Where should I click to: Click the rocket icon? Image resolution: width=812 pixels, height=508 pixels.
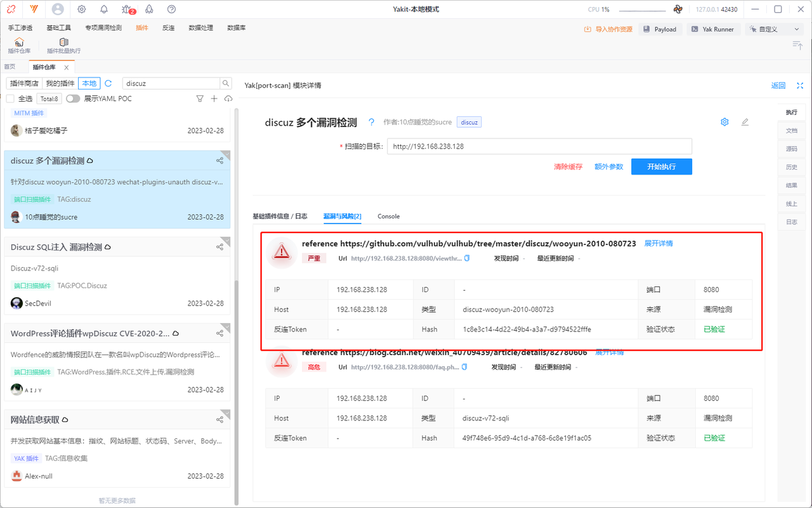click(150, 9)
